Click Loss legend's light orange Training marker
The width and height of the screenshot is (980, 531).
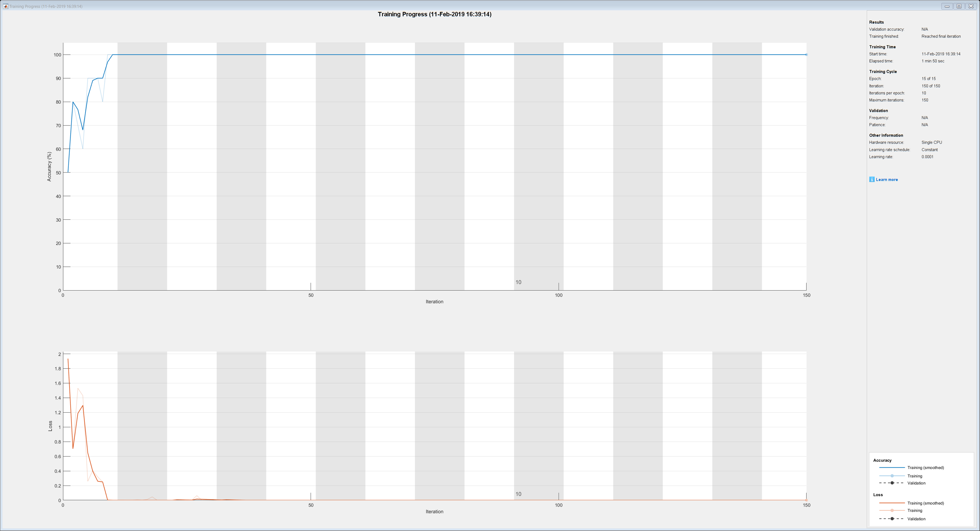(892, 510)
